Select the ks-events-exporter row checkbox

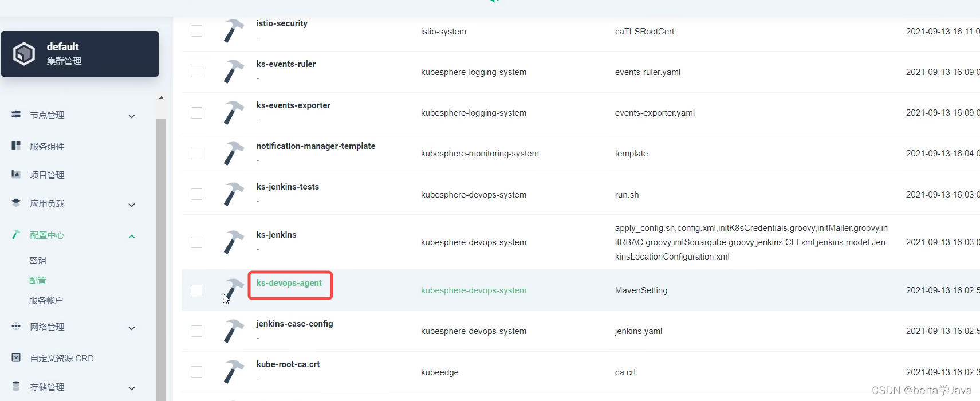coord(196,113)
